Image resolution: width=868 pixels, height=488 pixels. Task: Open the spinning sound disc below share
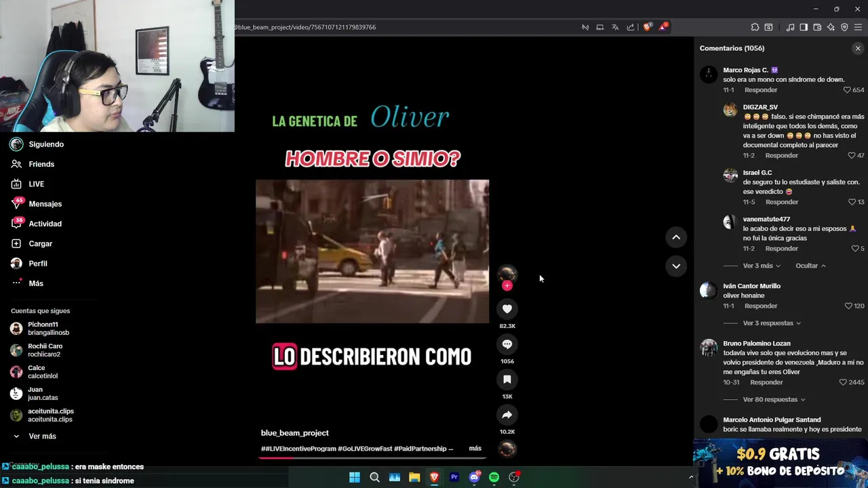(507, 448)
